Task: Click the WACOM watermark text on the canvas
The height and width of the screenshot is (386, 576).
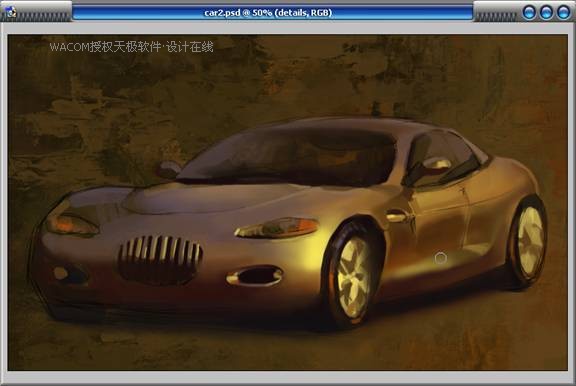Action: click(131, 47)
